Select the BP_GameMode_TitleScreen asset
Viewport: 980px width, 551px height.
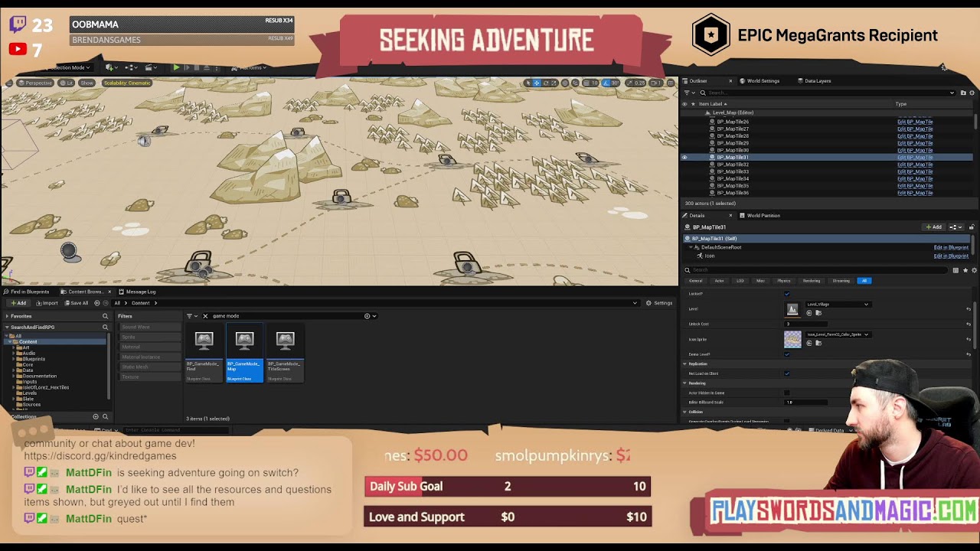point(285,352)
